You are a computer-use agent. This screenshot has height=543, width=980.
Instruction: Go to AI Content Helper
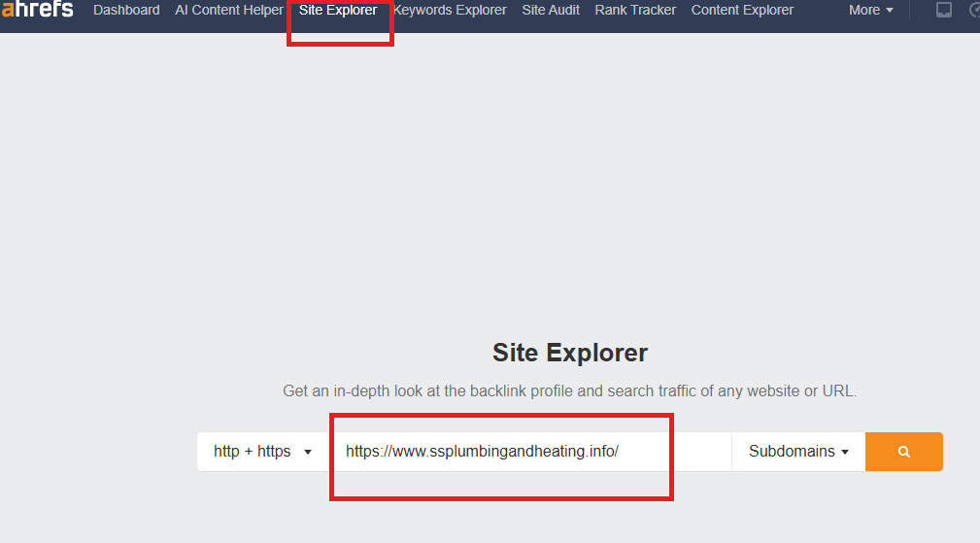click(229, 11)
